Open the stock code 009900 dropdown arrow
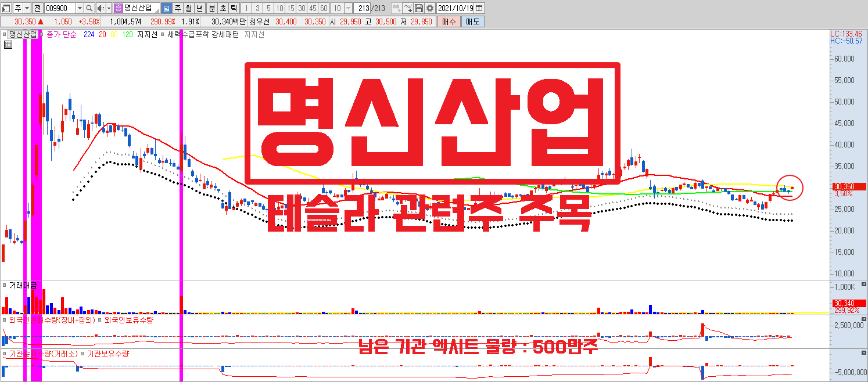 point(80,9)
